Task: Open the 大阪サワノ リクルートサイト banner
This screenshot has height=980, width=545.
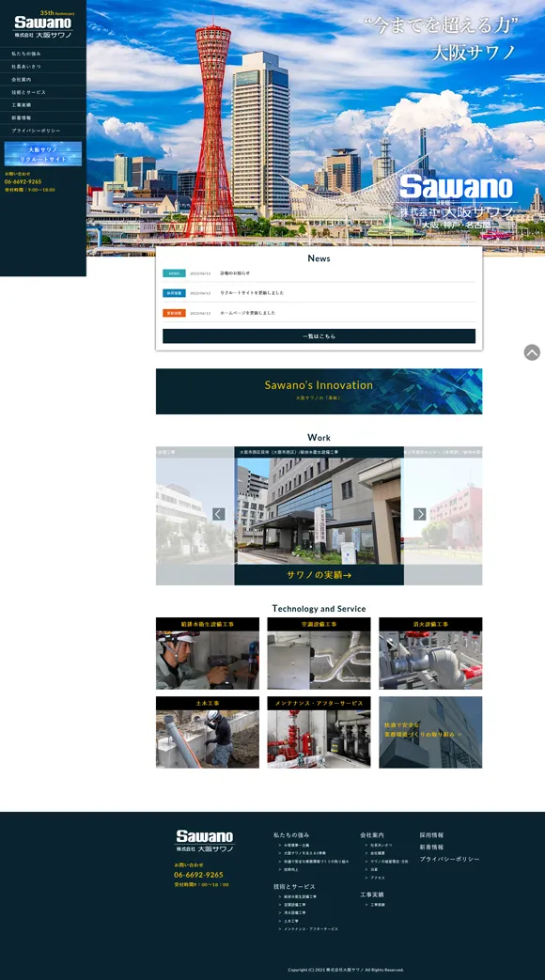Action: (x=43, y=154)
